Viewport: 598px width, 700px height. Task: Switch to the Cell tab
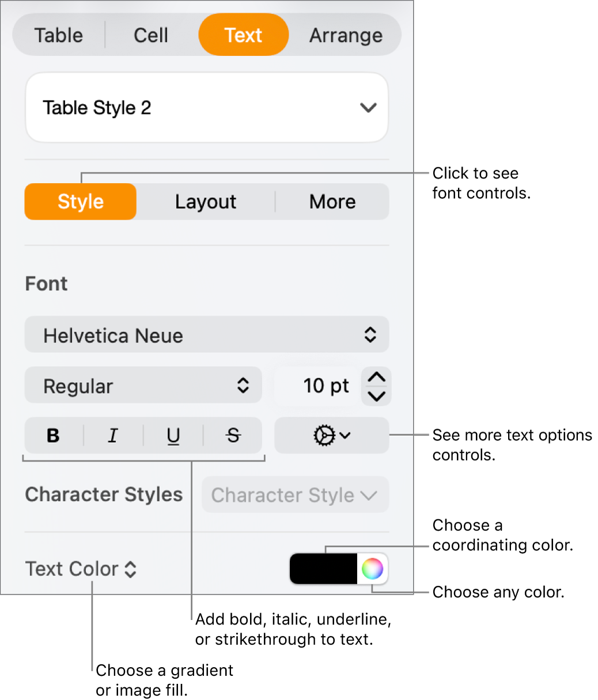[x=150, y=35]
